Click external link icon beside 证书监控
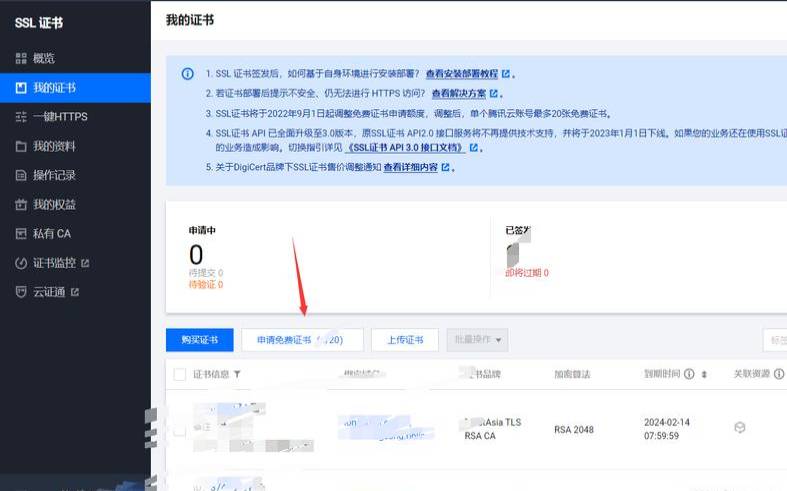 click(85, 263)
